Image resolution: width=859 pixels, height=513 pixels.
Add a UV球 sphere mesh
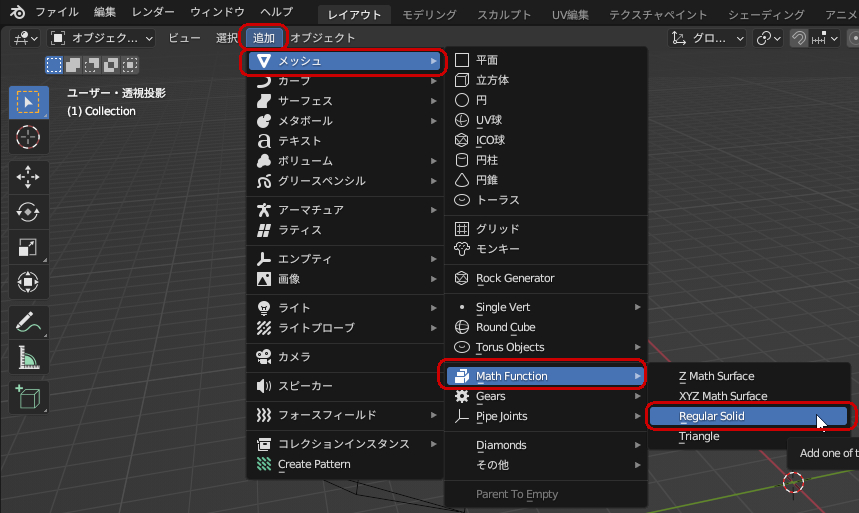tap(546, 120)
